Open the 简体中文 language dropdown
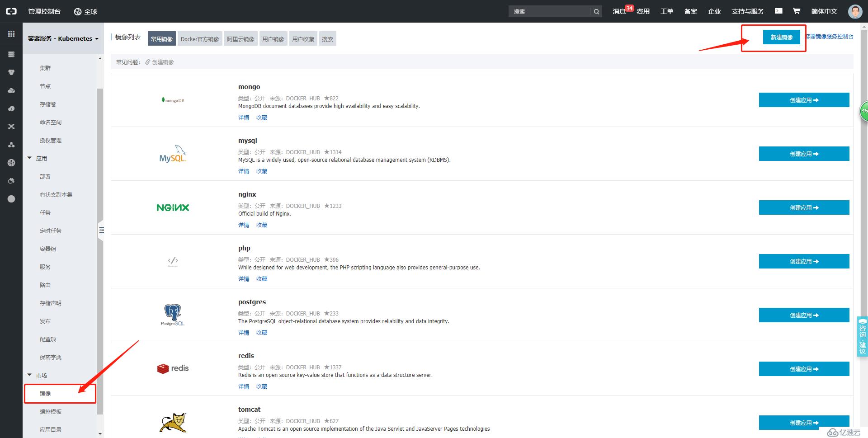 (x=824, y=11)
